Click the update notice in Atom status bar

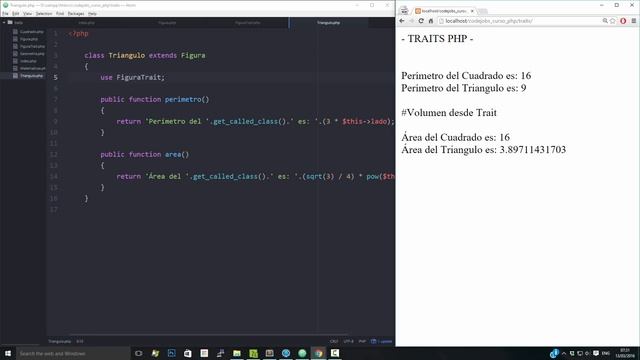tap(382, 341)
